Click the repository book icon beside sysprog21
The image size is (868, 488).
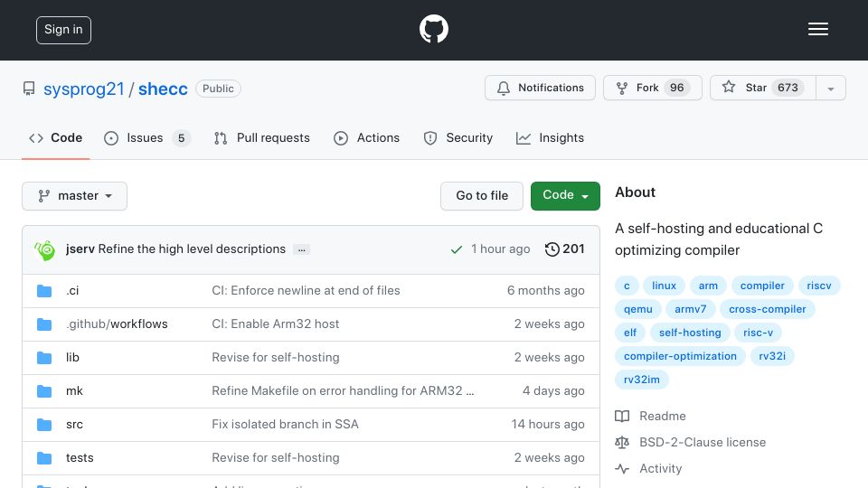pos(29,89)
